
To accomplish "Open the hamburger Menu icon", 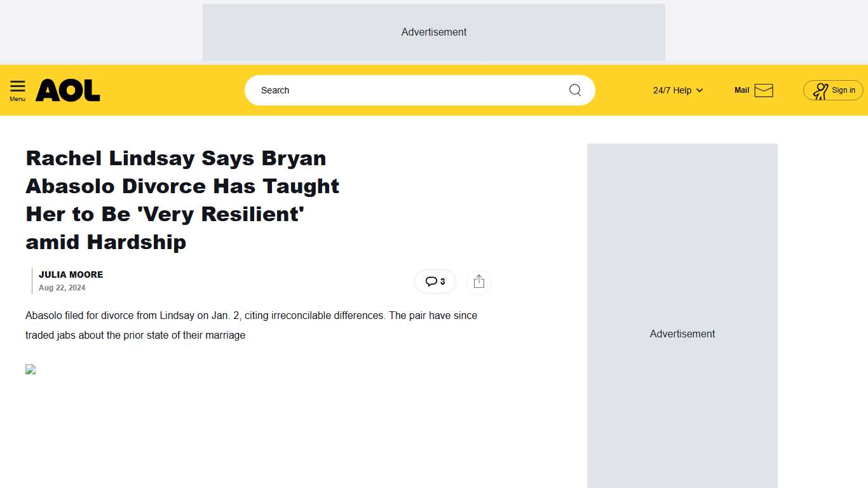I will coord(18,86).
